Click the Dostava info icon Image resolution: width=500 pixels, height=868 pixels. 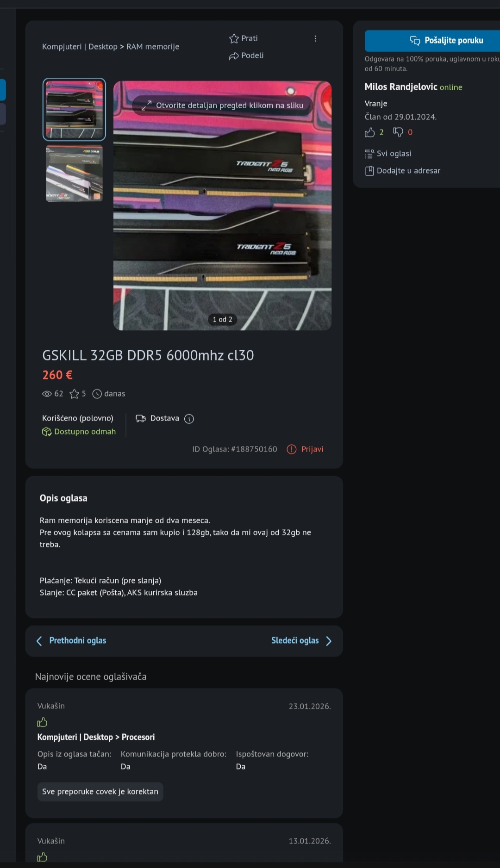[189, 419]
